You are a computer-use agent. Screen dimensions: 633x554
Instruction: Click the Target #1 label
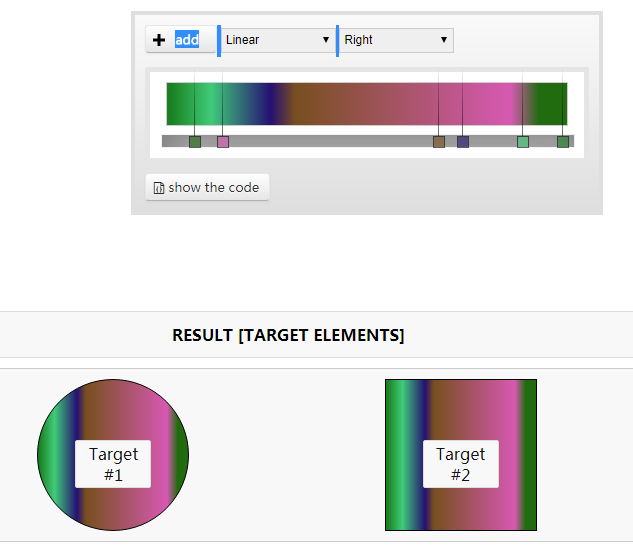113,464
